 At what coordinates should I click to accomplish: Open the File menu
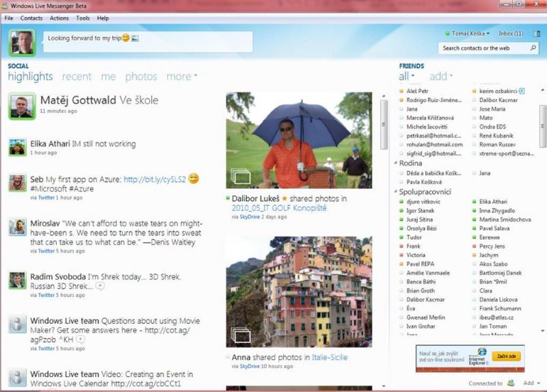(9, 18)
